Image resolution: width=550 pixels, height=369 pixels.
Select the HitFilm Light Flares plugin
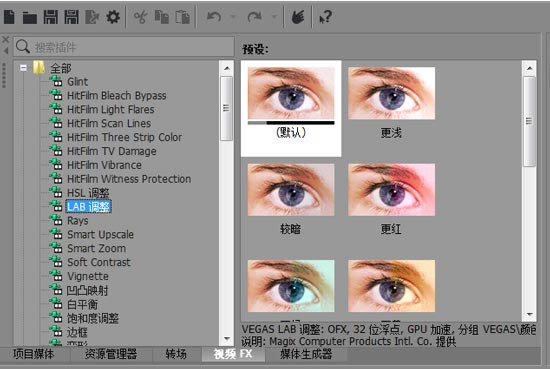(110, 109)
